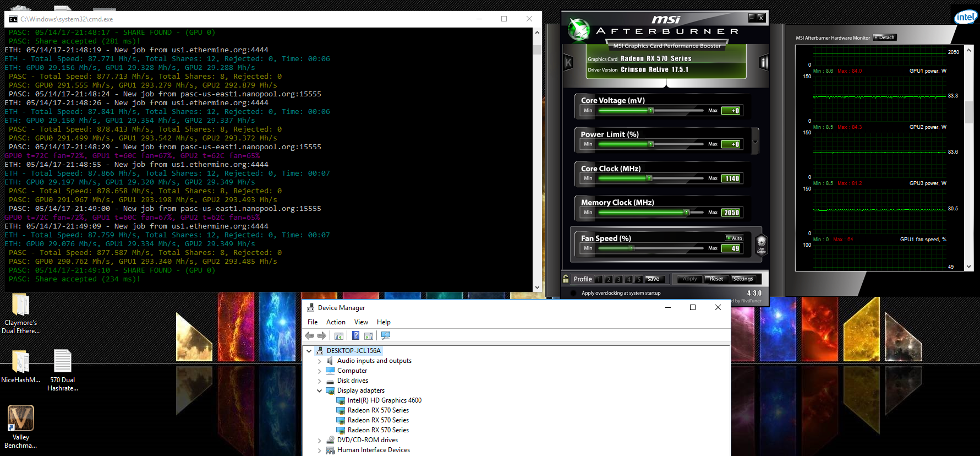Viewport: 980px width, 456px height.
Task: Click the Core Voltage slider
Action: [651, 111]
